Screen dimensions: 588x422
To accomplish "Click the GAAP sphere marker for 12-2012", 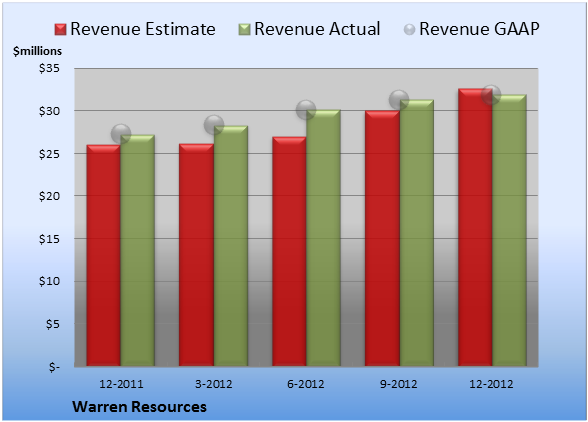I will 491,95.
